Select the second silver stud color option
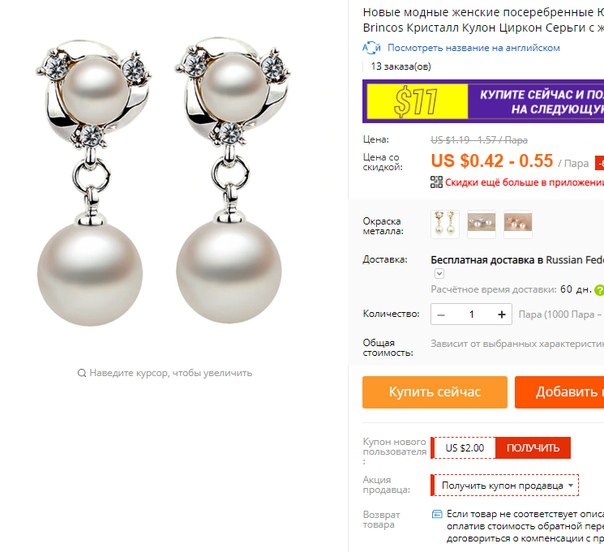Viewport: 604px width, 552px height. pos(482,223)
